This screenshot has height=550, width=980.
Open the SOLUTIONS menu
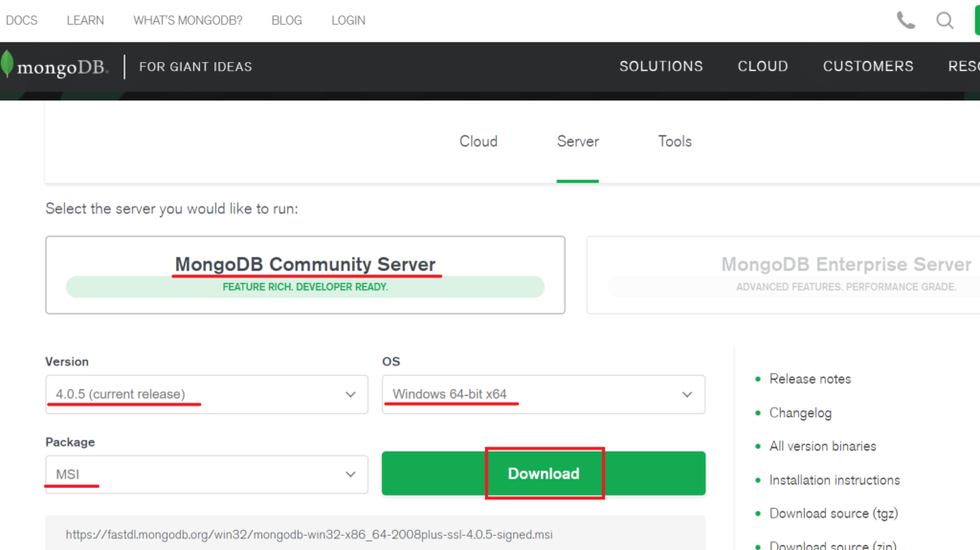click(660, 66)
